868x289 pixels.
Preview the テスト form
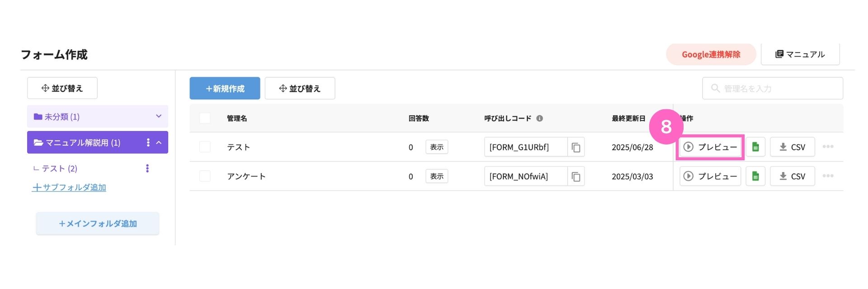pos(710,147)
